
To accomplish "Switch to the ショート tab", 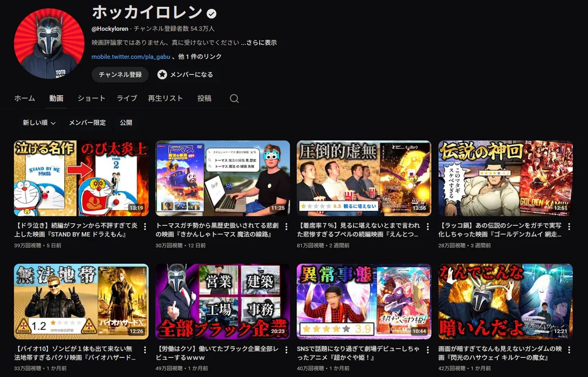I will coord(91,98).
